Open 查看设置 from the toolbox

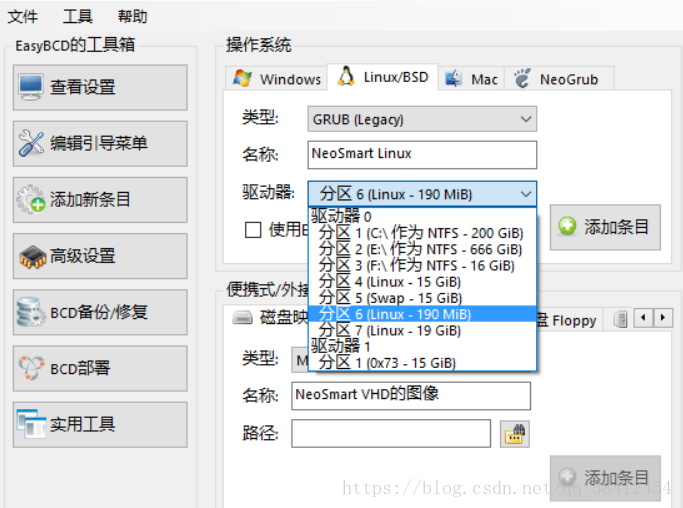pyautogui.click(x=100, y=88)
